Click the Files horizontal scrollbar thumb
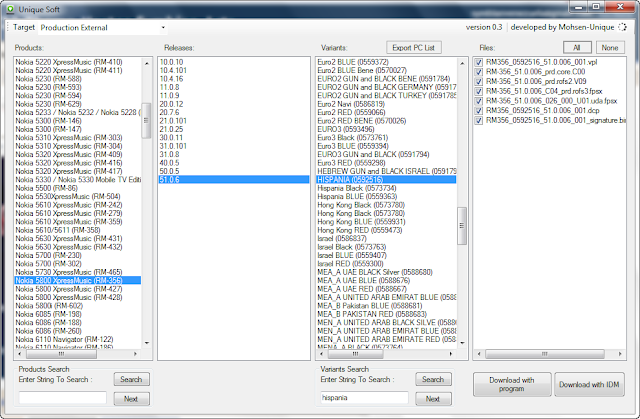640x419 pixels. (544, 354)
